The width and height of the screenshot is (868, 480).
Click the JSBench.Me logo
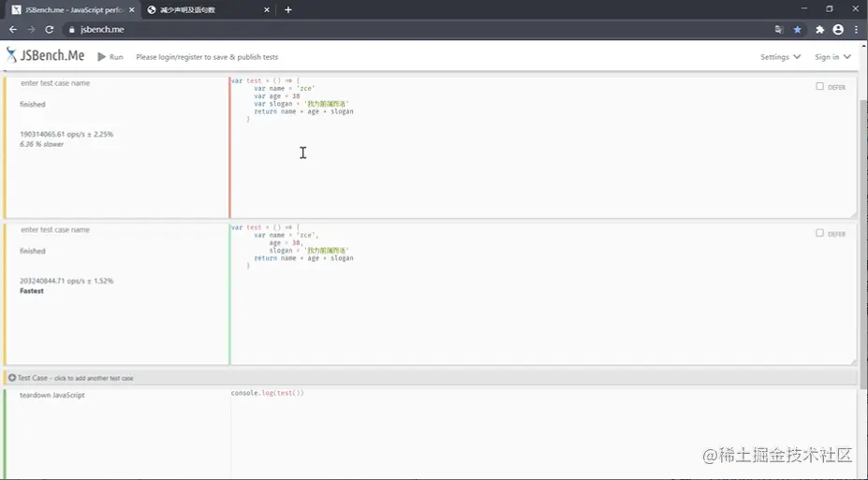pyautogui.click(x=45, y=55)
